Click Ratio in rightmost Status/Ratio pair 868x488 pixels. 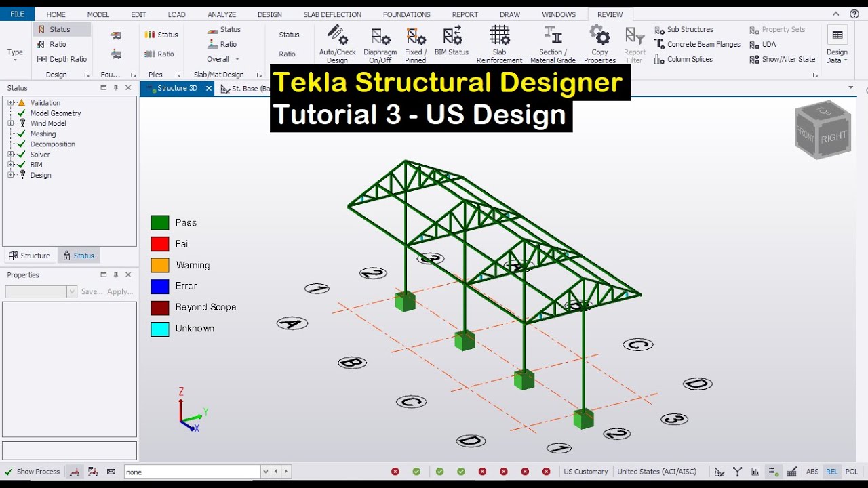[x=288, y=54]
